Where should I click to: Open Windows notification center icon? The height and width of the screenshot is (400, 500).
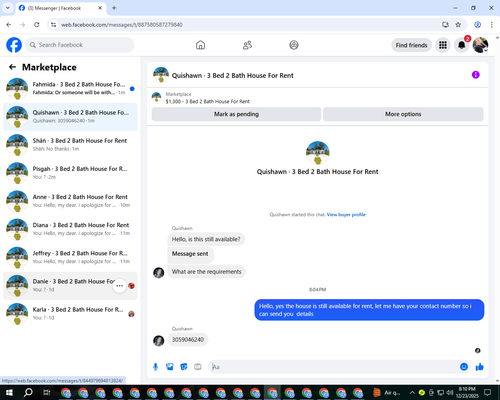click(488, 392)
